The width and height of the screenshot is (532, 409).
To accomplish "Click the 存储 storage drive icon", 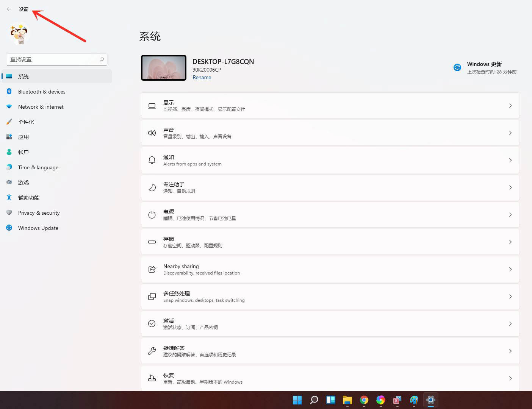I will tap(152, 242).
